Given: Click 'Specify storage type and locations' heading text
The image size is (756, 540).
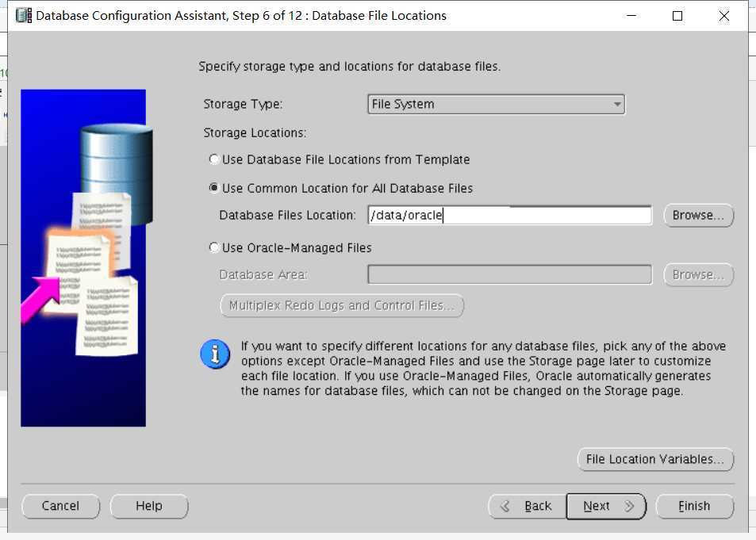Looking at the screenshot, I should click(x=350, y=67).
